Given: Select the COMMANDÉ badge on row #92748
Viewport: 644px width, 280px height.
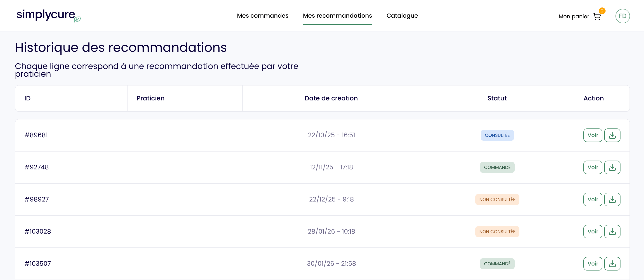Looking at the screenshot, I should pos(497,167).
